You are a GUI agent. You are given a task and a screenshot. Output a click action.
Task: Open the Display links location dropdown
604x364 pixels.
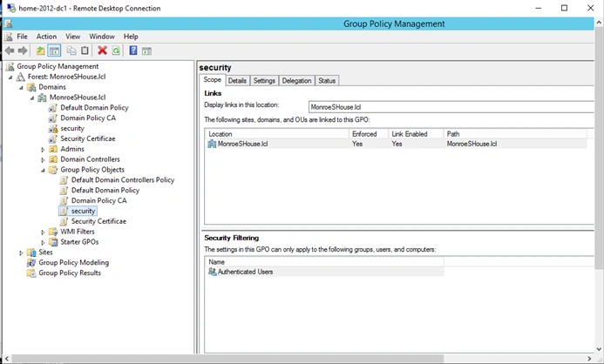coord(451,107)
